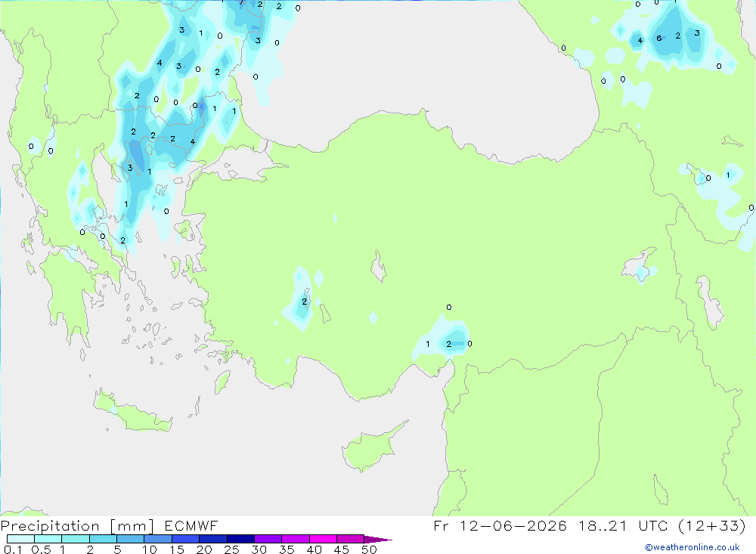Open the weatheronline.co.uk link
Image resolution: width=756 pixels, height=554 pixels.
[692, 547]
